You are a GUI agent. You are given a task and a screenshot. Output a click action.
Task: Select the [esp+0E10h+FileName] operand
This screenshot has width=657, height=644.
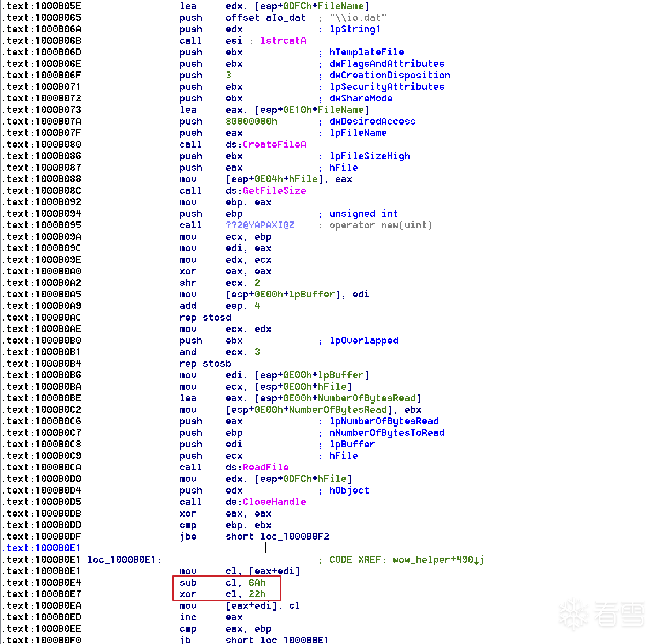coord(311,110)
